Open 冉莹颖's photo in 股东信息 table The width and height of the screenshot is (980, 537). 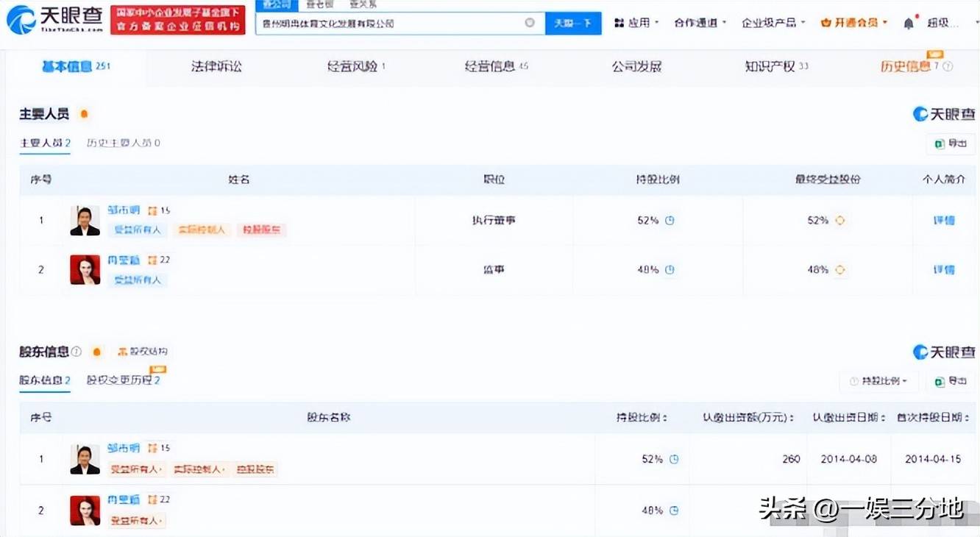pyautogui.click(x=85, y=511)
